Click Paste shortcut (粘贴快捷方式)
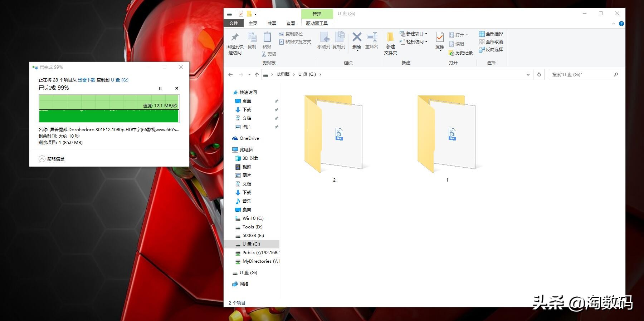Viewport: 644px width, 321px height. pos(295,42)
